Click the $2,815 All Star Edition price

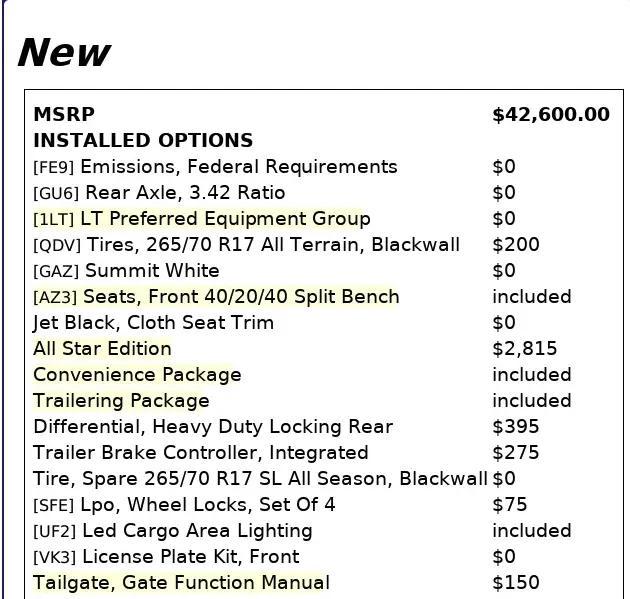click(524, 349)
